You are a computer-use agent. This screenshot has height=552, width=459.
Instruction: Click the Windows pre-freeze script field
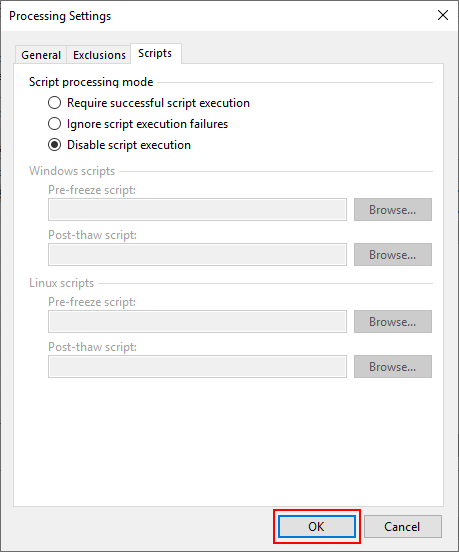[197, 209]
